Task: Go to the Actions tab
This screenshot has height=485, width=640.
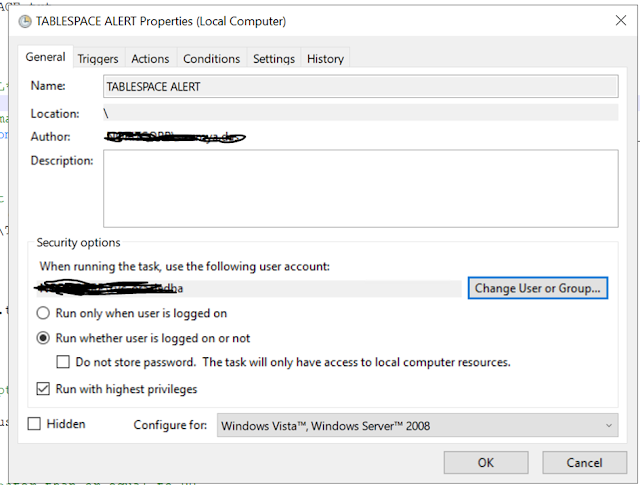Action: click(151, 59)
